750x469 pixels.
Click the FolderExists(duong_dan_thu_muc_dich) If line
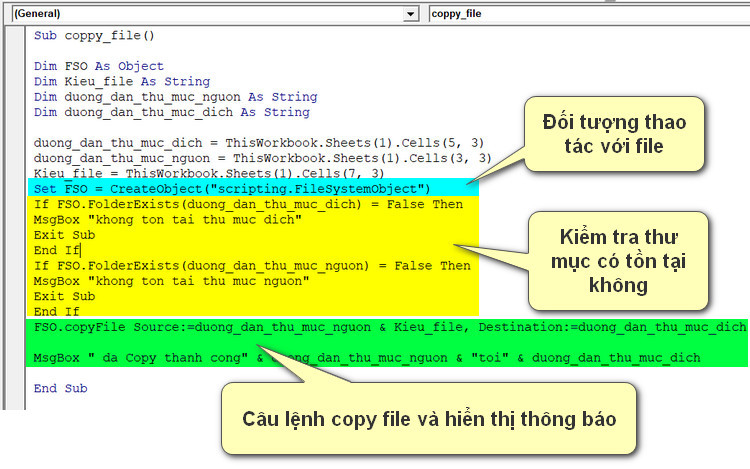pyautogui.click(x=248, y=204)
